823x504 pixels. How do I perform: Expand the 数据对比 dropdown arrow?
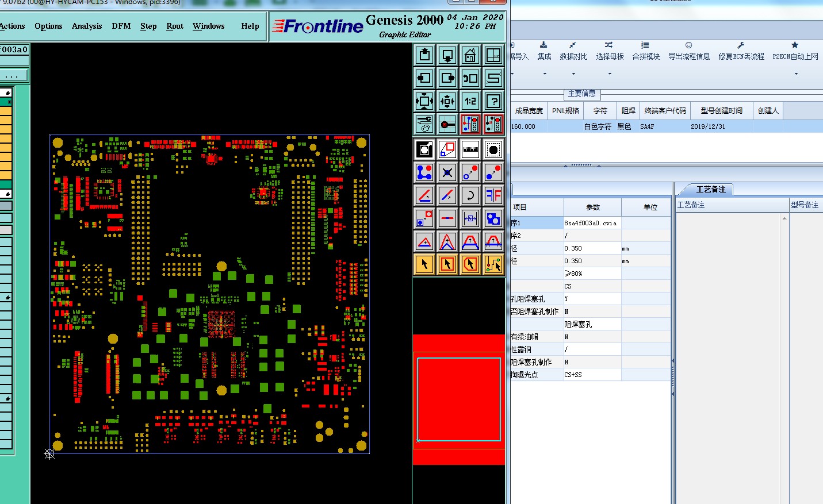[x=573, y=74]
